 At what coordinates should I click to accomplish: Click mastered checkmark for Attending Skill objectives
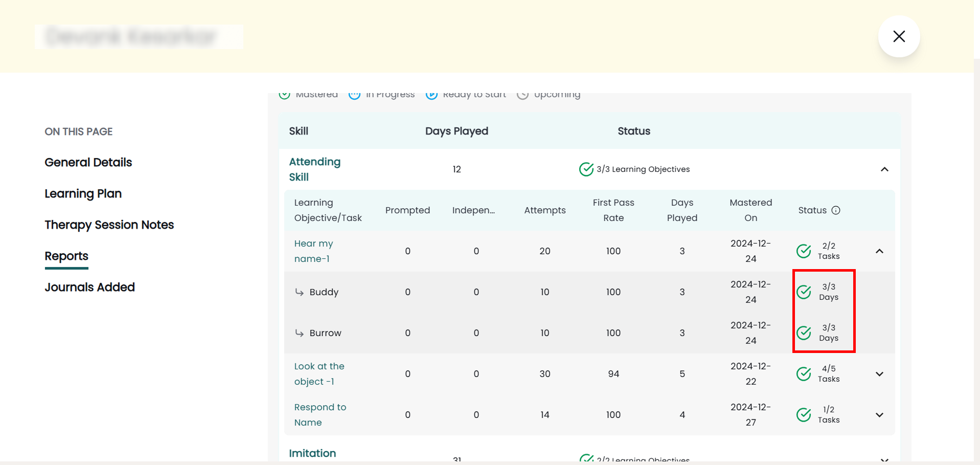pos(586,169)
